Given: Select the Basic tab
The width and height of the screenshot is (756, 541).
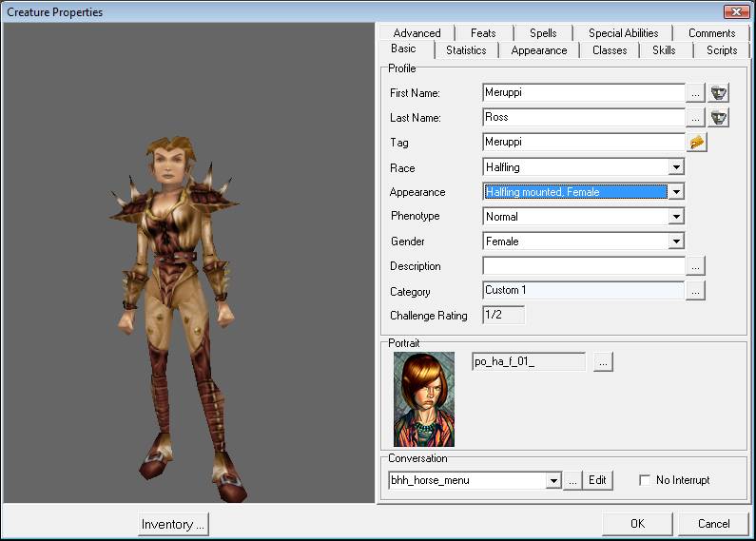Looking at the screenshot, I should pyautogui.click(x=403, y=48).
